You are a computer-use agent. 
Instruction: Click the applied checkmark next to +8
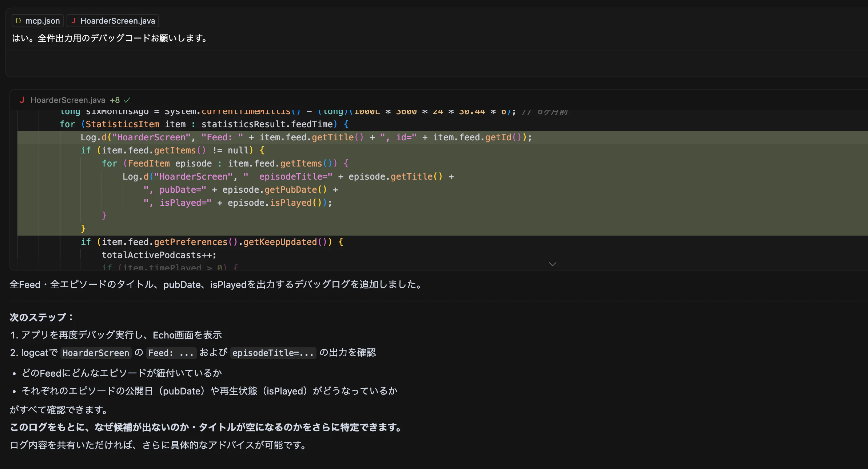pos(127,100)
